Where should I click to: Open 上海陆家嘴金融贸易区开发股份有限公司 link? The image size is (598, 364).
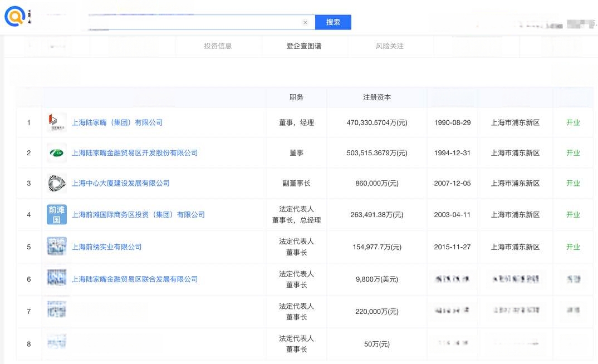tap(135, 153)
